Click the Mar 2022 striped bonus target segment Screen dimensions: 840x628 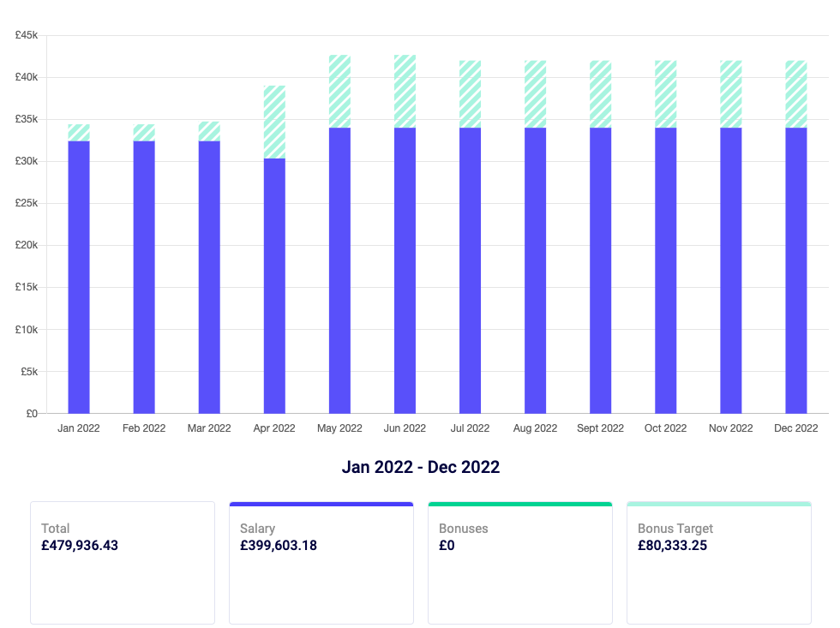pyautogui.click(x=209, y=131)
